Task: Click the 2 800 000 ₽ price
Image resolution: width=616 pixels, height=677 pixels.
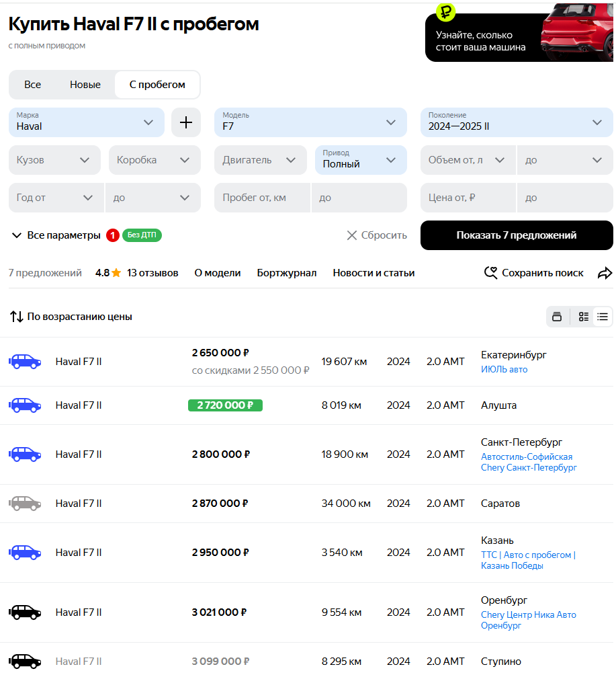Action: 221,454
